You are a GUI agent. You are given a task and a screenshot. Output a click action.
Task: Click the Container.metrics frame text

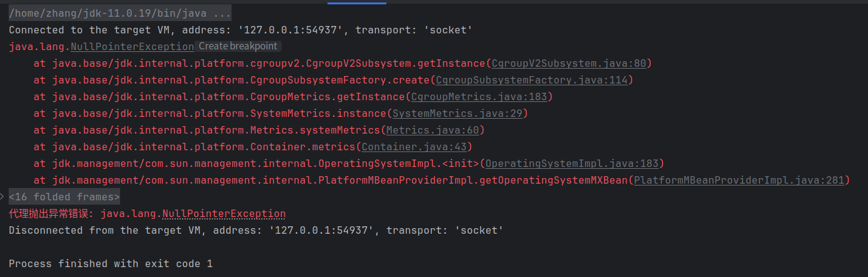[x=302, y=147]
